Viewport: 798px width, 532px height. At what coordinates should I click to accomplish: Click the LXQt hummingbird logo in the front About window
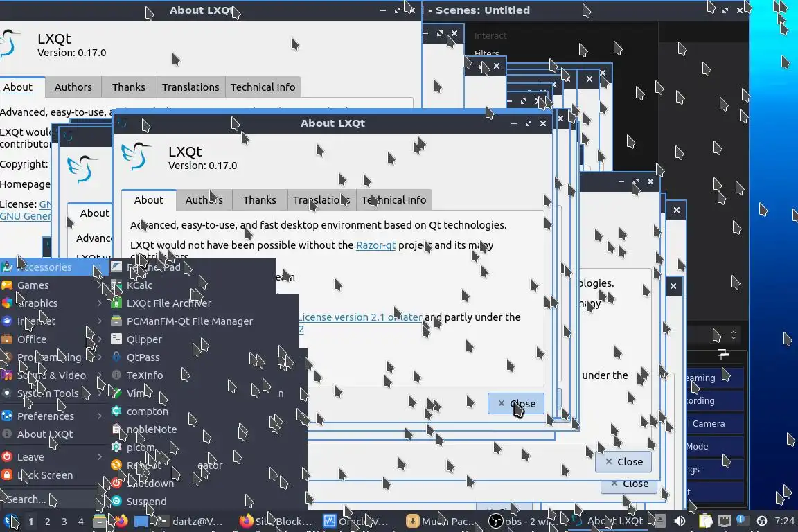[x=136, y=157]
